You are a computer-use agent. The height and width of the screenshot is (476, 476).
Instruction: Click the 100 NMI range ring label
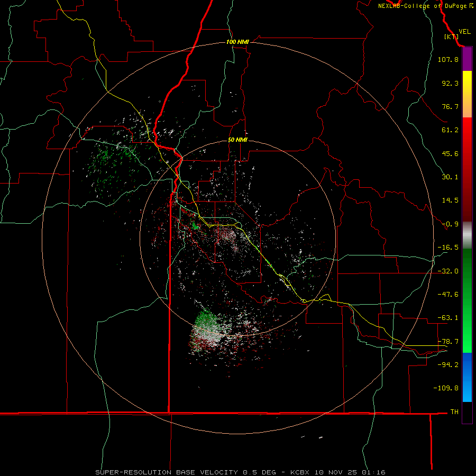(x=237, y=42)
